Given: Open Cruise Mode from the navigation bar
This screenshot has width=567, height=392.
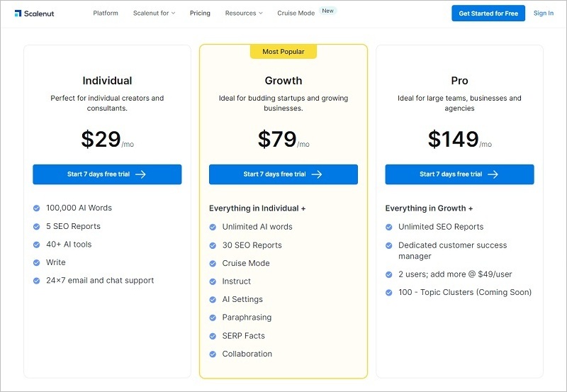Looking at the screenshot, I should tap(296, 13).
